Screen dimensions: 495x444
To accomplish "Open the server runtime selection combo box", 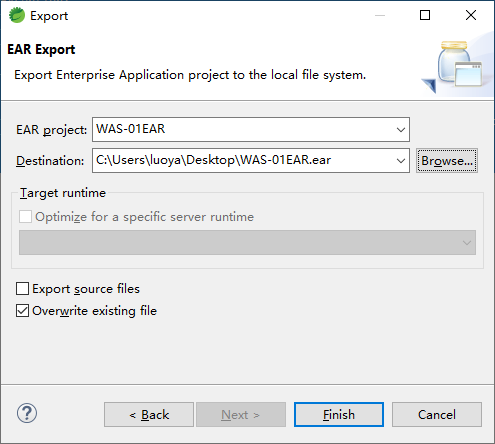I will (247, 243).
